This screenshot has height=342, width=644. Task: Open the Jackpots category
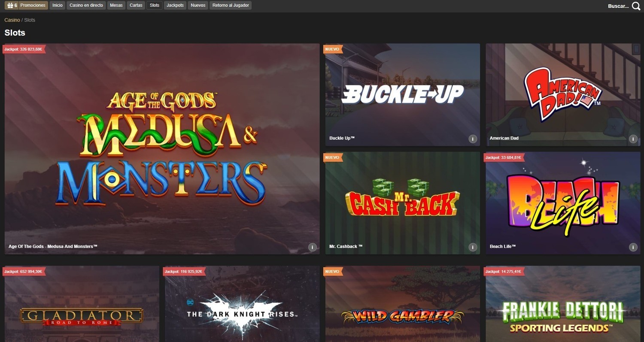[175, 6]
